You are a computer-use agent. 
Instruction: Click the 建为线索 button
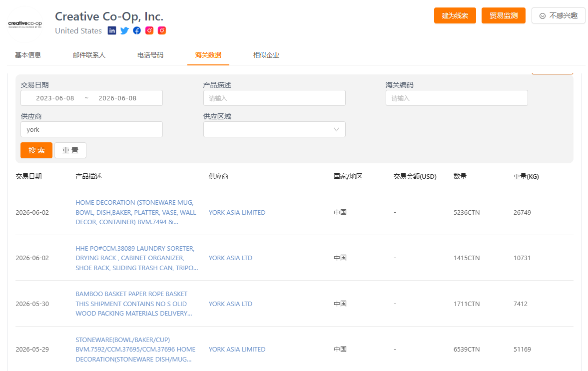455,16
